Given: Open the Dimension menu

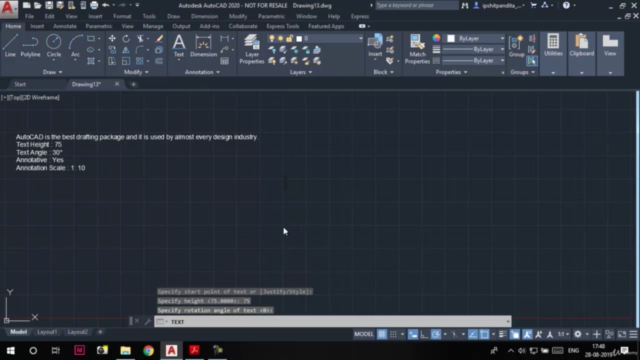Looking at the screenshot, I should (204, 16).
